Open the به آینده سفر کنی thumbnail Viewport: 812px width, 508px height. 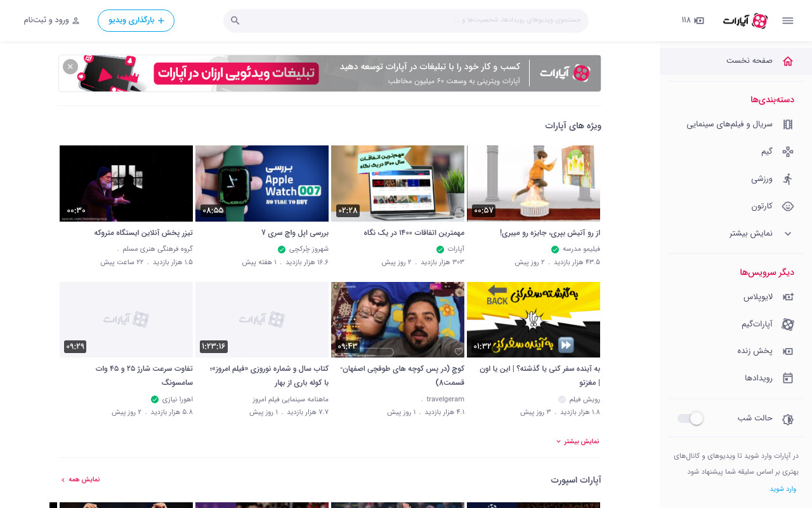tap(534, 319)
